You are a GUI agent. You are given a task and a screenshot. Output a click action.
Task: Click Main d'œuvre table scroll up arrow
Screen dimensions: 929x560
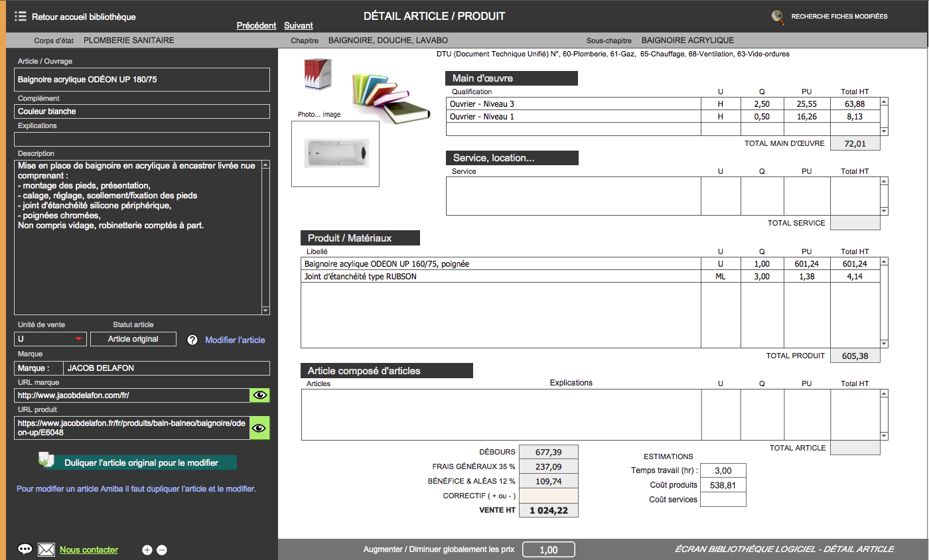click(884, 102)
